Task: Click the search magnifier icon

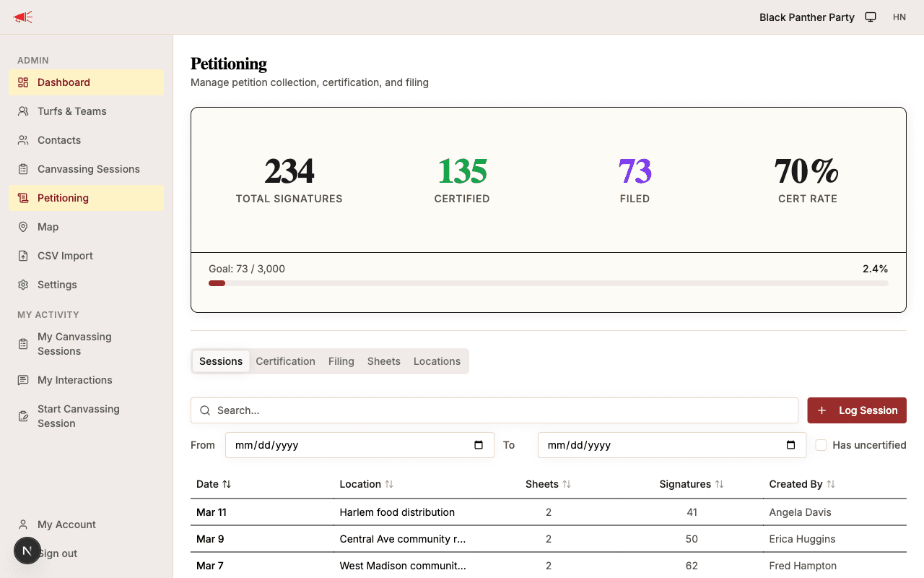Action: pos(205,410)
